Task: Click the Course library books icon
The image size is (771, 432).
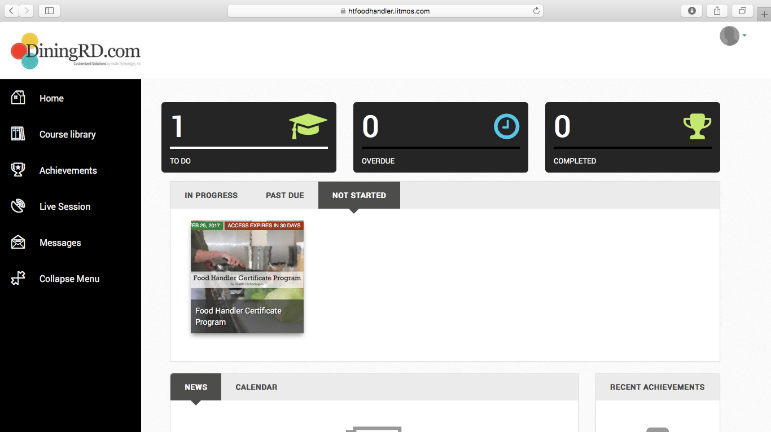Action: click(x=18, y=134)
